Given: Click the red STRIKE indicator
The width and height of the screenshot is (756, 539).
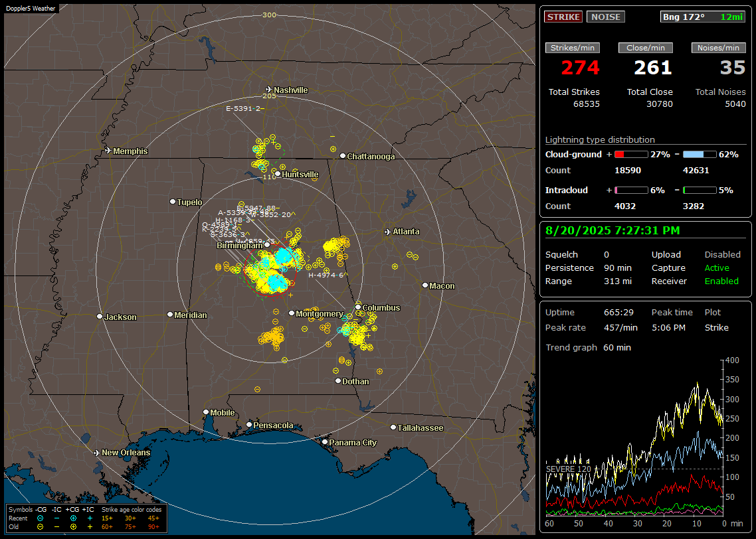Looking at the screenshot, I should click(563, 17).
